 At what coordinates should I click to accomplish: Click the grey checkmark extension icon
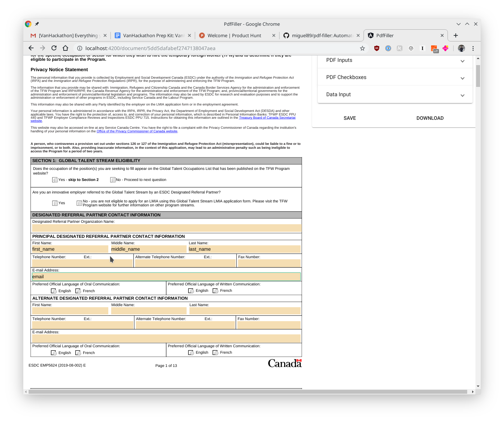pyautogui.click(x=411, y=48)
